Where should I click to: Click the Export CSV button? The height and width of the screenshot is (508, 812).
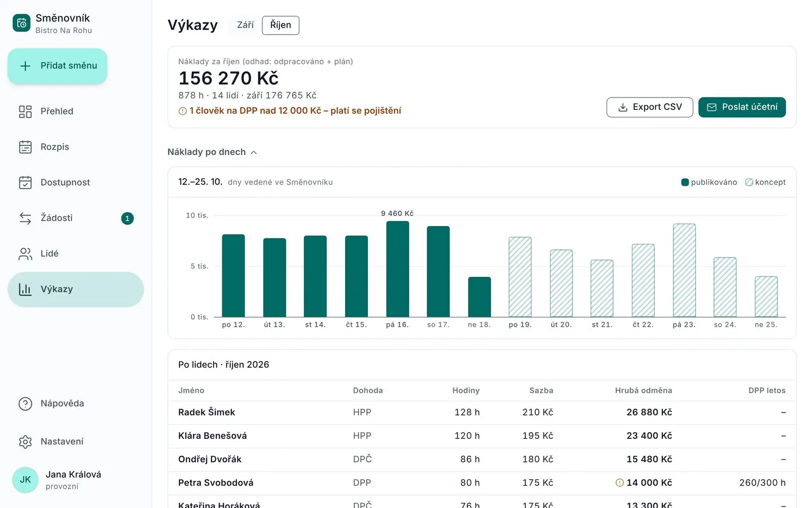pos(650,107)
